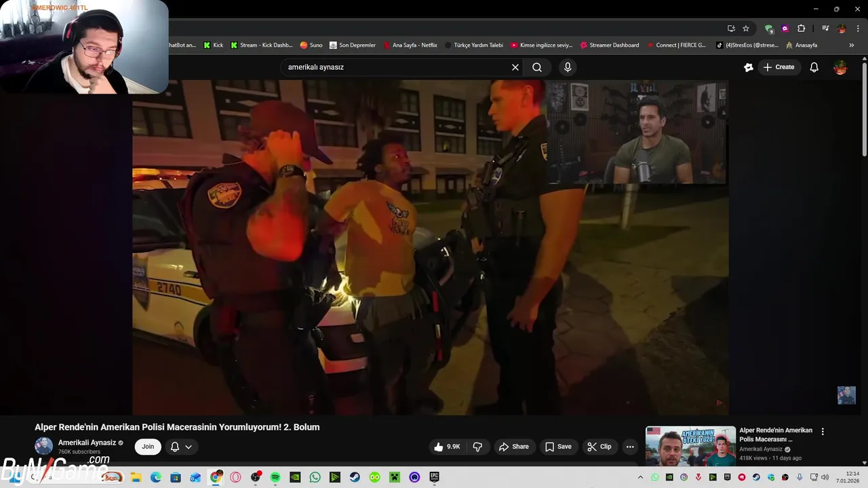The image size is (868, 488).
Task: Click the video player to pause
Action: (431, 247)
